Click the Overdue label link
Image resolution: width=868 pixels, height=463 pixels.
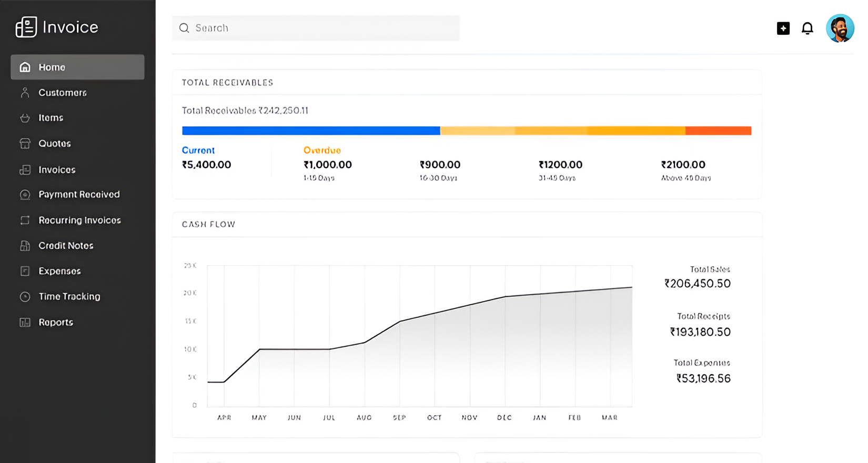(x=322, y=150)
